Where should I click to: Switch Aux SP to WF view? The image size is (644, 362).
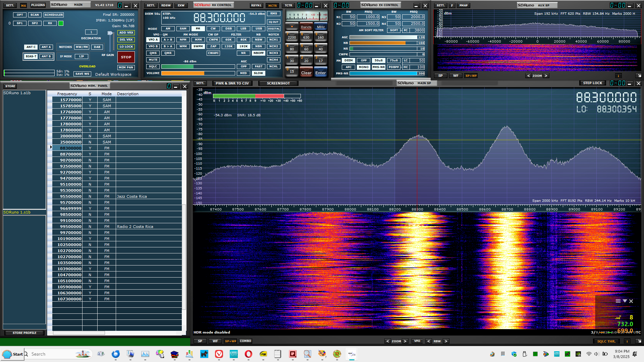[456, 76]
